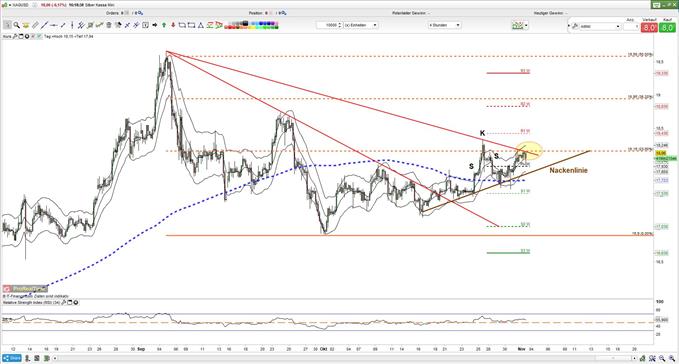The image size is (679, 364).
Task: Select the triangle drawing tool
Action: [x=200, y=25]
